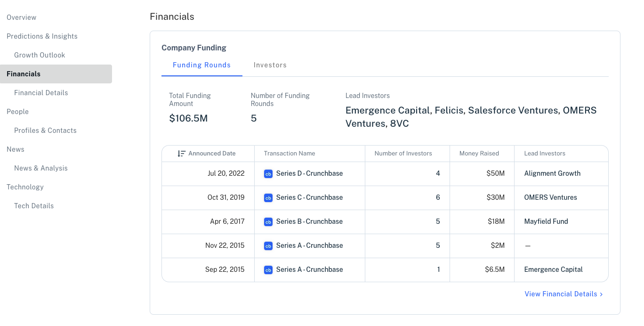The height and width of the screenshot is (326, 644).
Task: Click Crunchbase icon in the Sep 22, 2015 row
Action: (x=268, y=270)
